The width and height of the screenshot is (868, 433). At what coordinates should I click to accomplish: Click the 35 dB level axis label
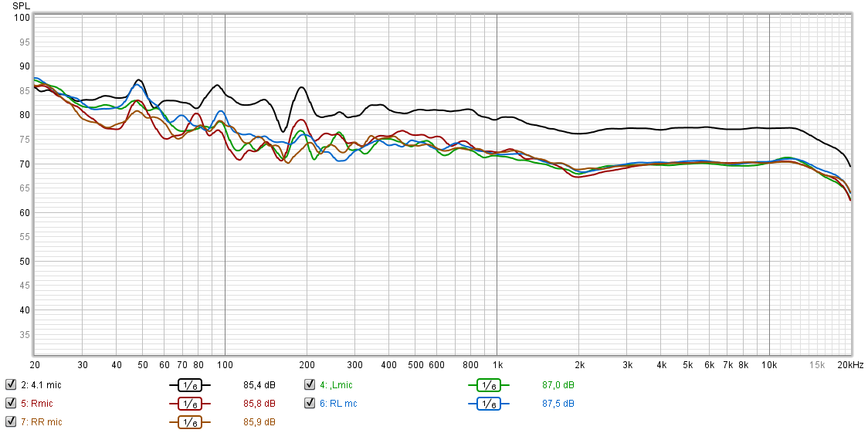point(24,335)
